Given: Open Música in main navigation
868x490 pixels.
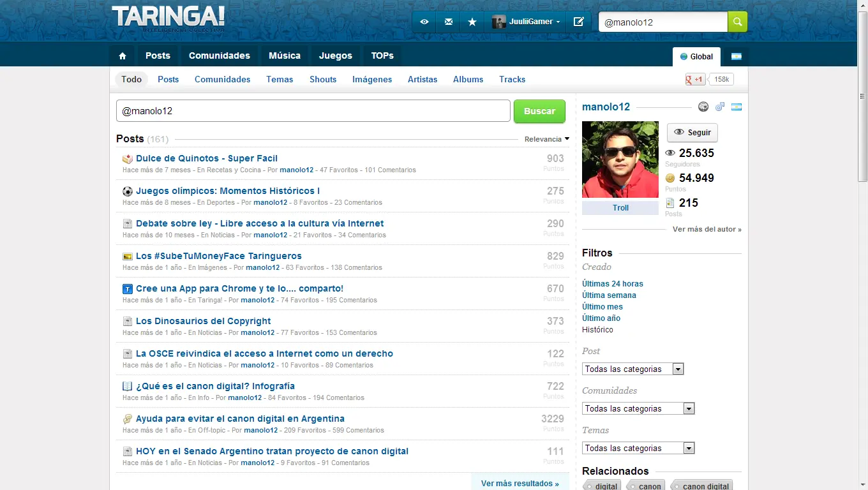Looking at the screenshot, I should [285, 56].
